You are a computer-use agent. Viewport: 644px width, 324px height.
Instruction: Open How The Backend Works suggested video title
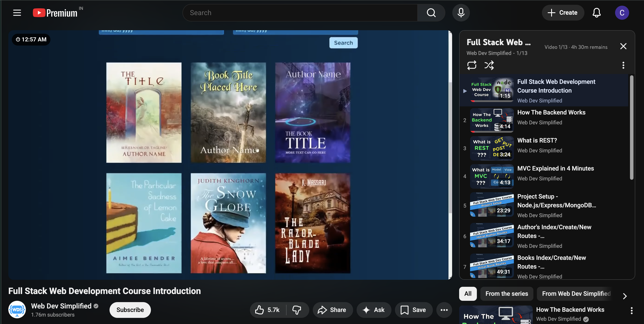coord(570,310)
